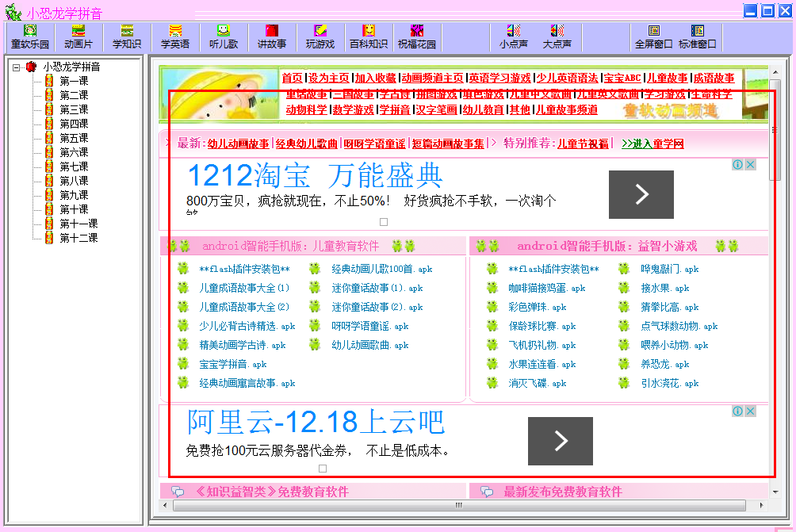The height and width of the screenshot is (532, 796).
Task: Select lesson 第七课
Action: coord(74,166)
